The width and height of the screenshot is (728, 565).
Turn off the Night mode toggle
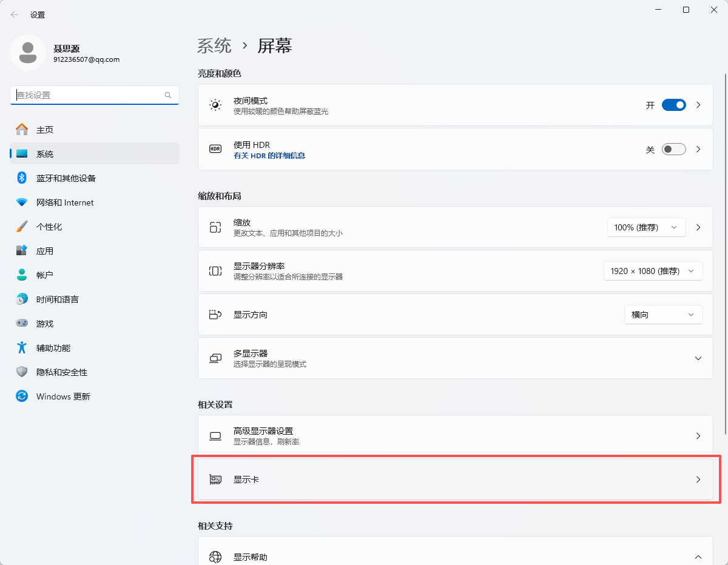[x=673, y=105]
